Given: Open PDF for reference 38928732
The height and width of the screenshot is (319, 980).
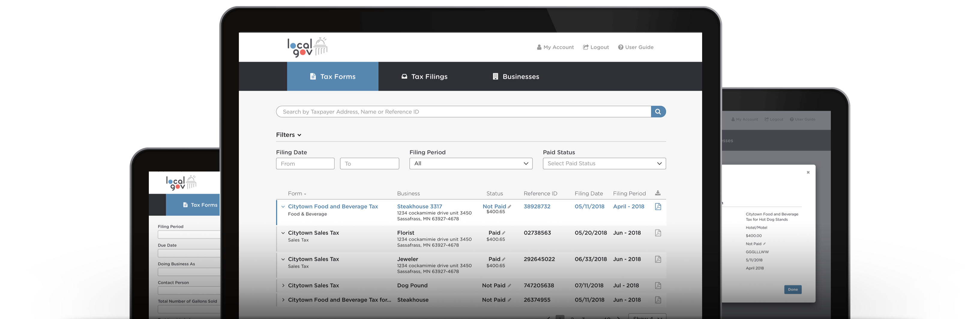Looking at the screenshot, I should [x=658, y=206].
